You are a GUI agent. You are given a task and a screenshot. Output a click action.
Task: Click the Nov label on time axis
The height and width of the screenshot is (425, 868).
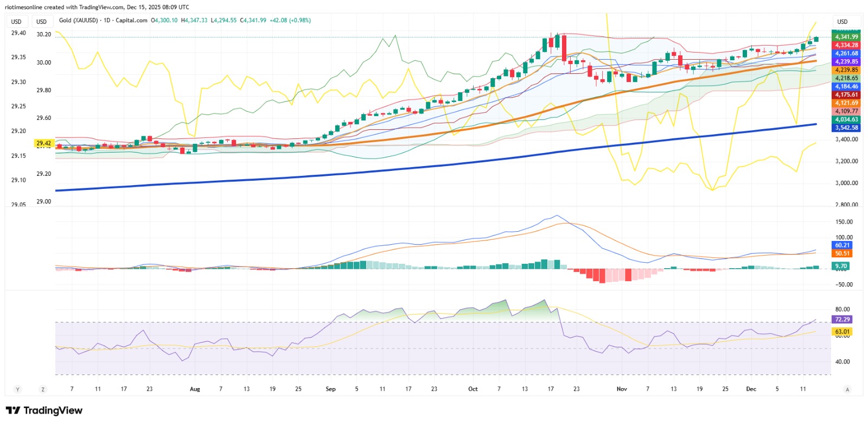[622, 389]
